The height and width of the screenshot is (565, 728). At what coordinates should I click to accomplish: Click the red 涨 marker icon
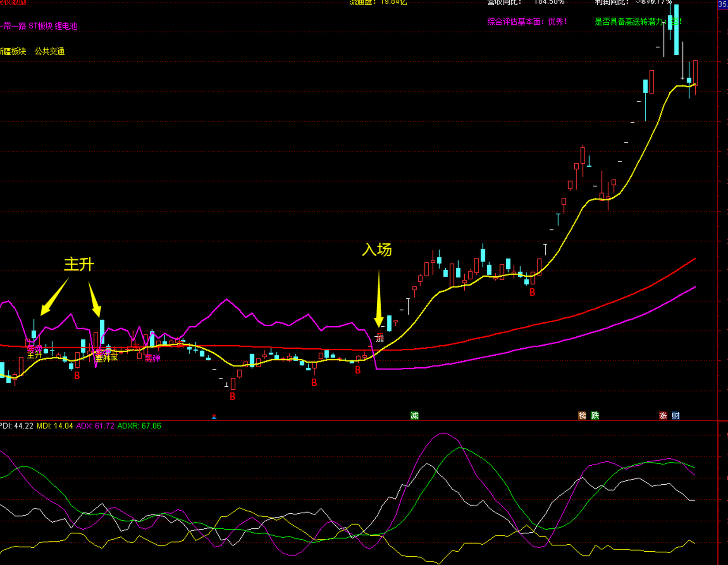click(663, 415)
